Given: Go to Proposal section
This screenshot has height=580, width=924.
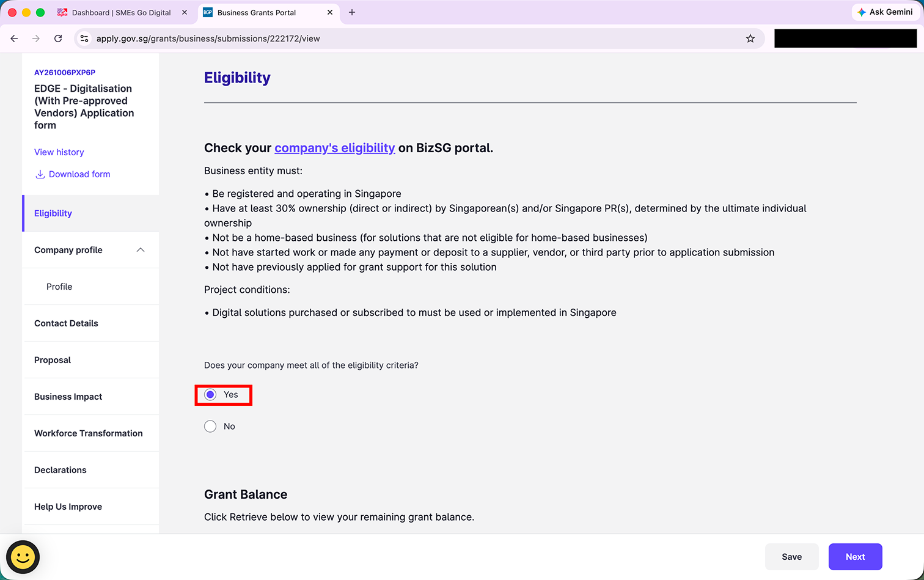Looking at the screenshot, I should point(90,360).
